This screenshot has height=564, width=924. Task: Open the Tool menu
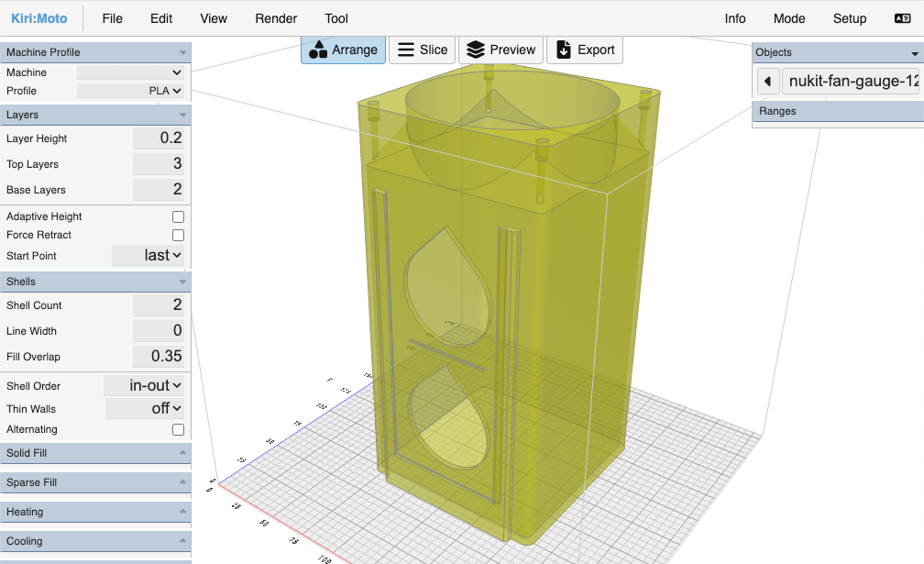[x=335, y=19]
